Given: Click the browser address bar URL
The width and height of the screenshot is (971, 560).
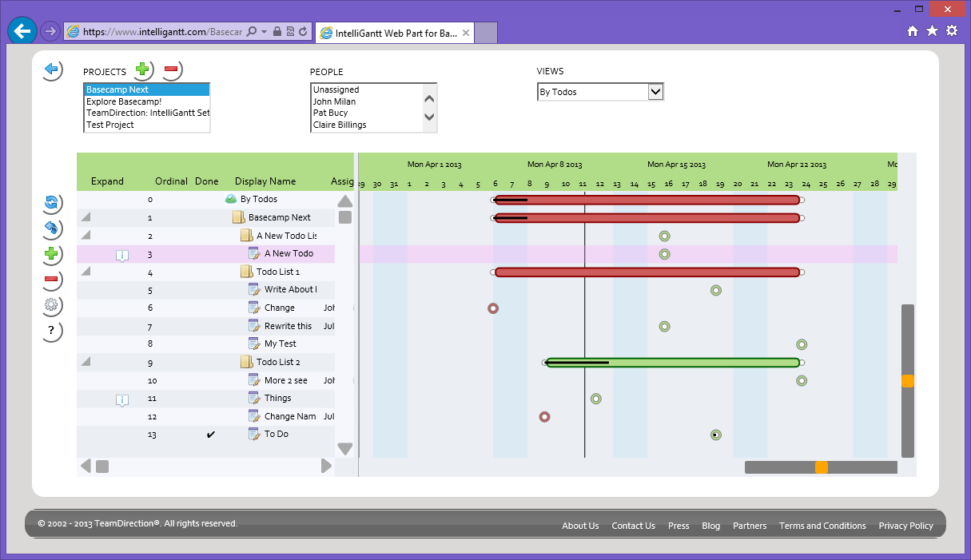Looking at the screenshot, I should coord(162,32).
